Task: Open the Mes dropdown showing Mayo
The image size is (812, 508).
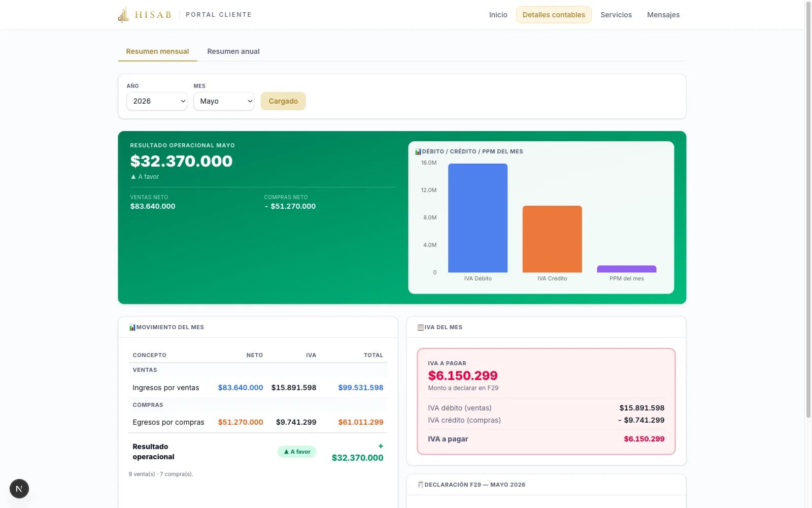Action: [224, 101]
